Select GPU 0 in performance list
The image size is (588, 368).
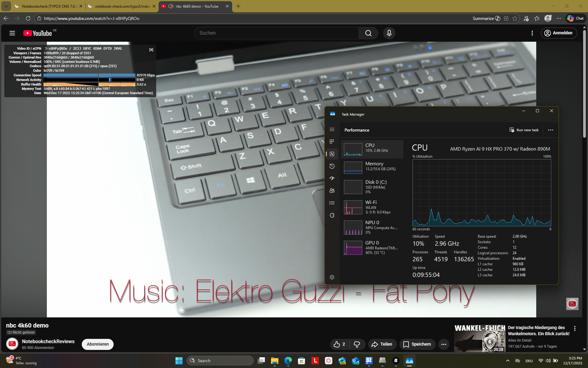pyautogui.click(x=372, y=247)
